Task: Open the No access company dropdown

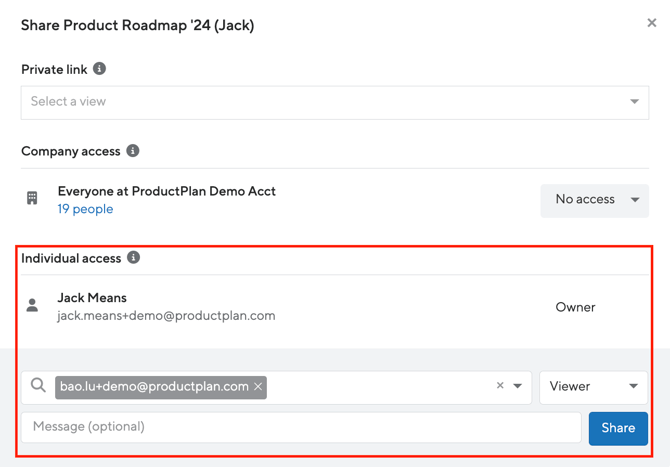Action: [595, 200]
